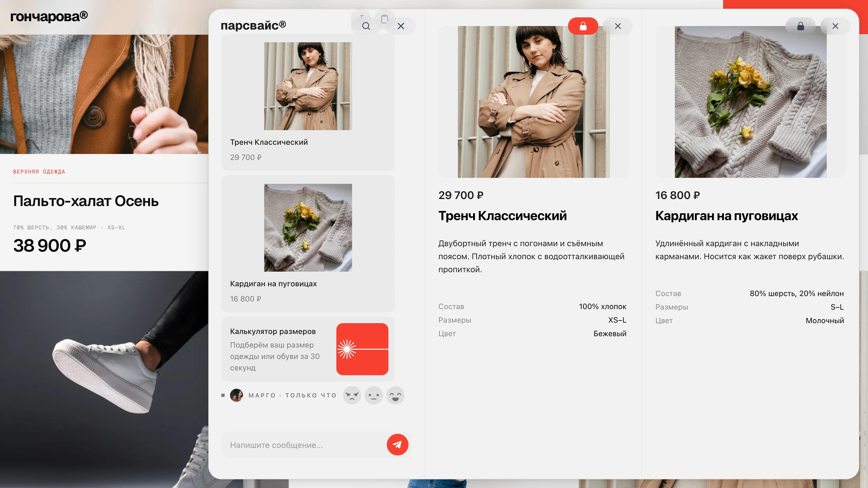868x488 pixels.
Task: Rate the reply with the neutral face
Action: (374, 395)
